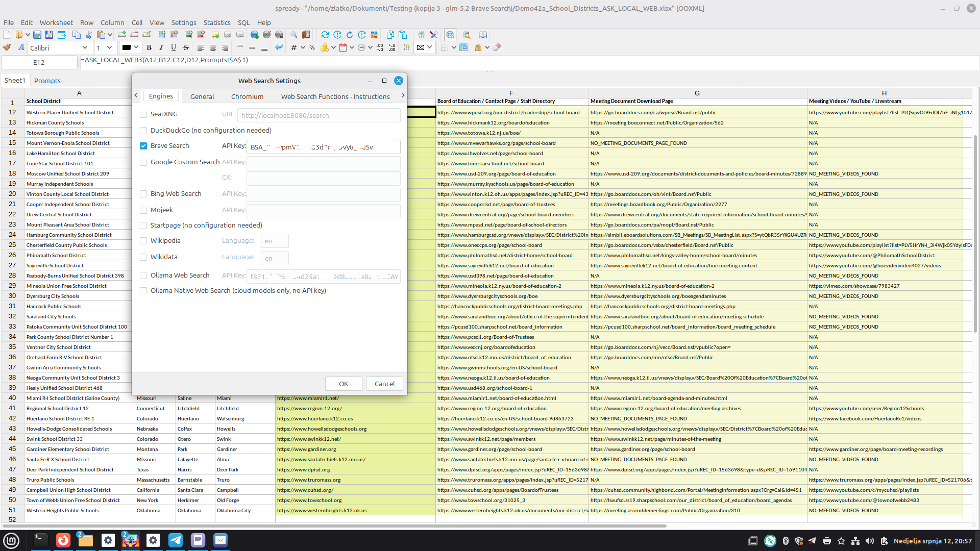Expand the Open file dropdown arrow

[x=27, y=35]
